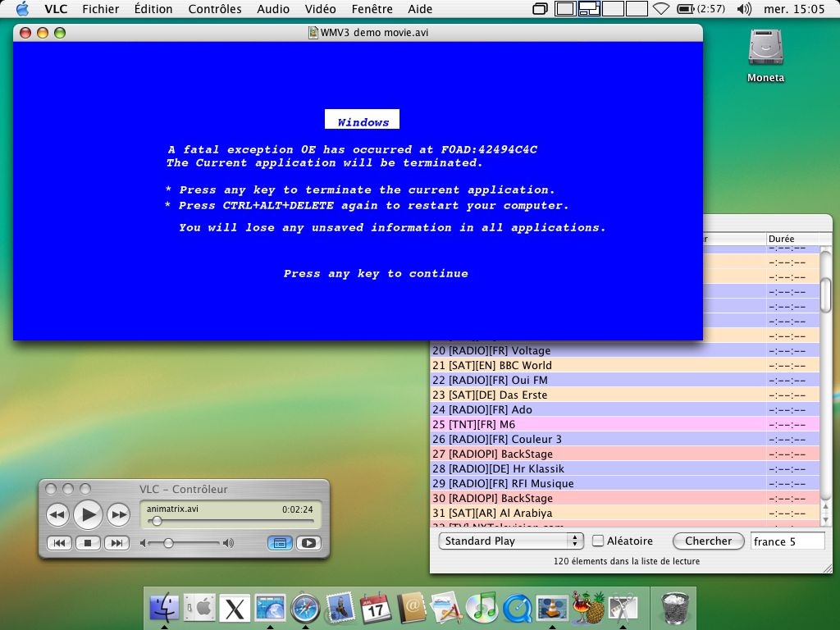Image resolution: width=840 pixels, height=630 pixels.
Task: Click the playlist scroll-down arrow
Action: coord(825,519)
